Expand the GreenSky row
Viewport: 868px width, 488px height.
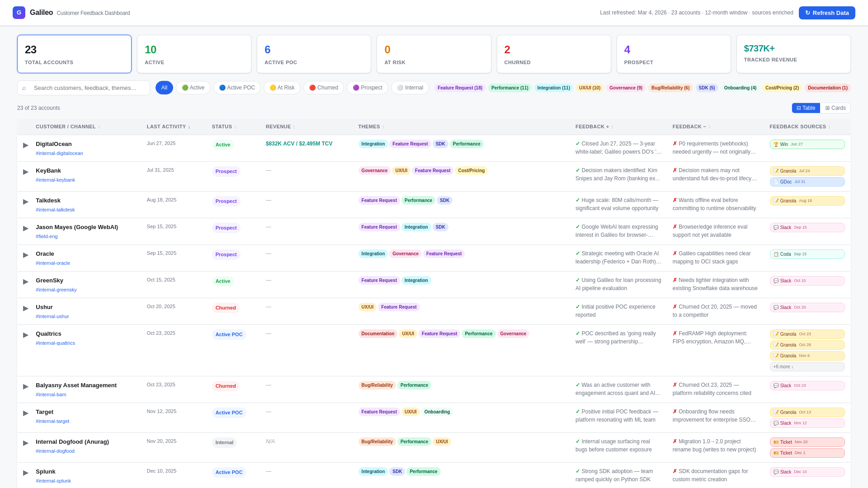click(x=26, y=282)
